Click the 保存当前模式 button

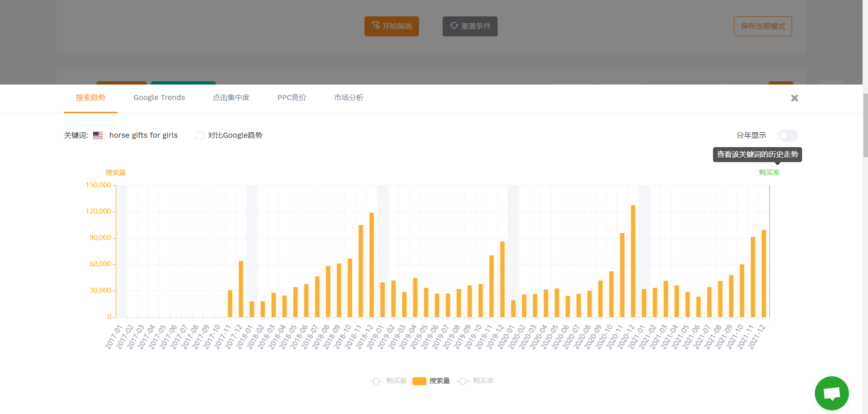[763, 26]
